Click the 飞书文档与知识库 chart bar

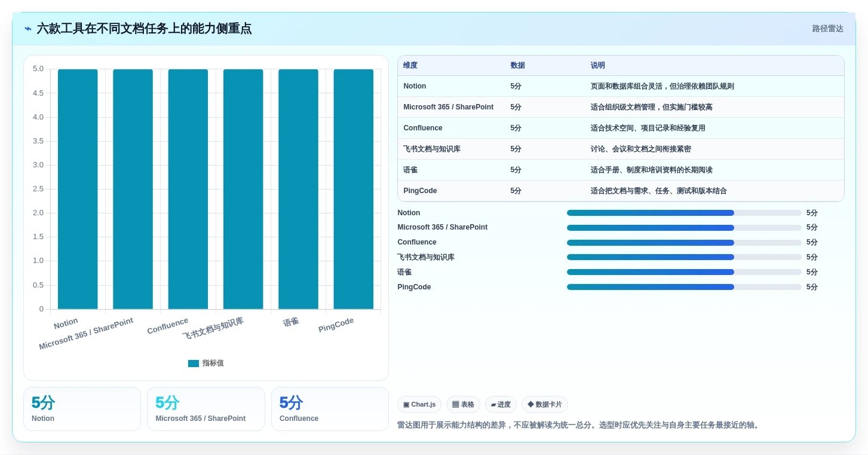[x=243, y=189]
